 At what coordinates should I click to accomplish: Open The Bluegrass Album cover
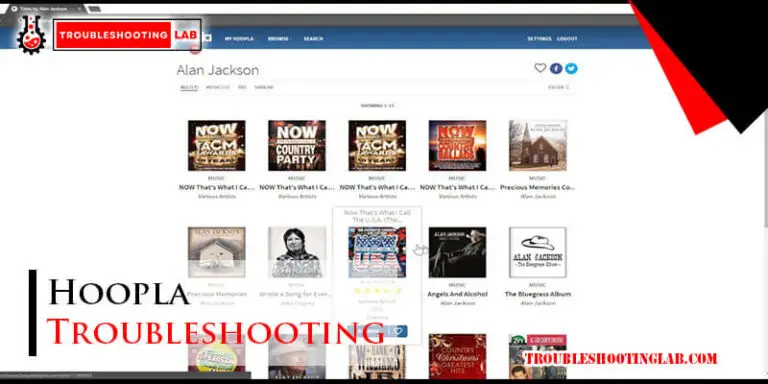(538, 252)
